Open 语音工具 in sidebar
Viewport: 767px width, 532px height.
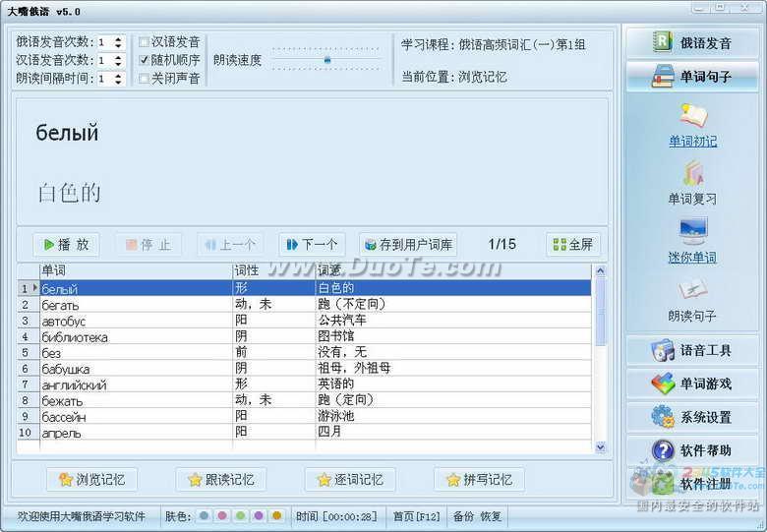pos(692,351)
